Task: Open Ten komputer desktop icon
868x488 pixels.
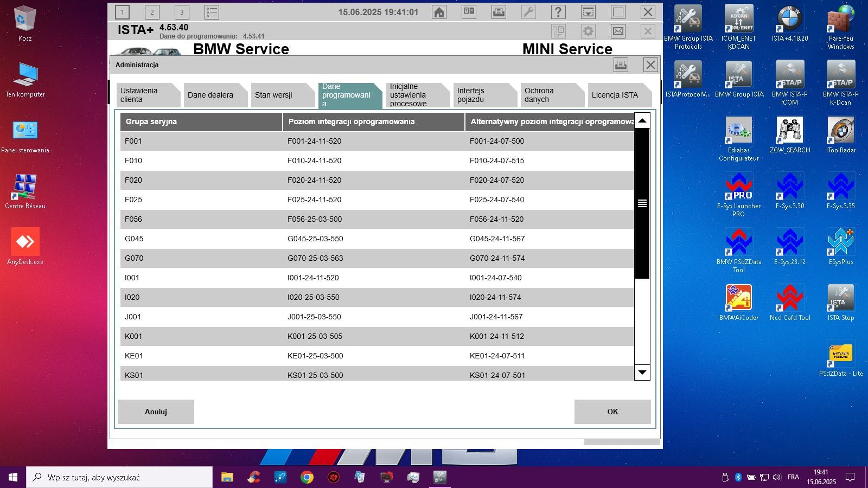Action: (25, 80)
